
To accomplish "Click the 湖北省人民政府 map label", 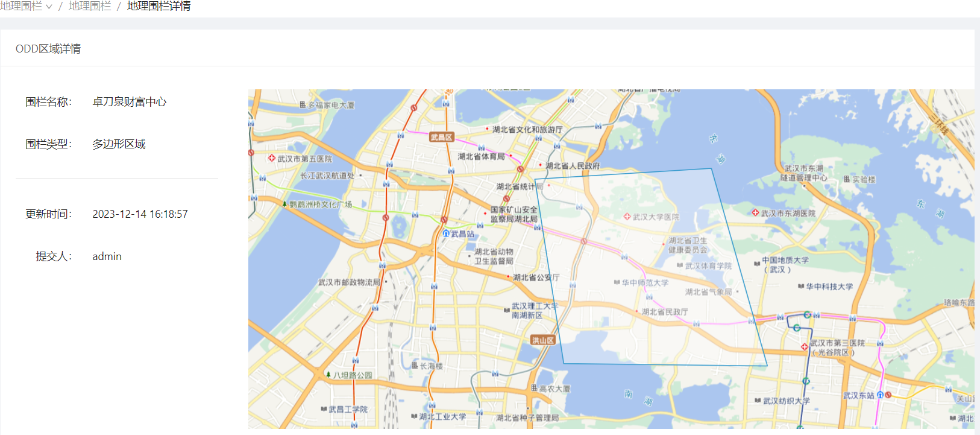I will click(x=573, y=166).
